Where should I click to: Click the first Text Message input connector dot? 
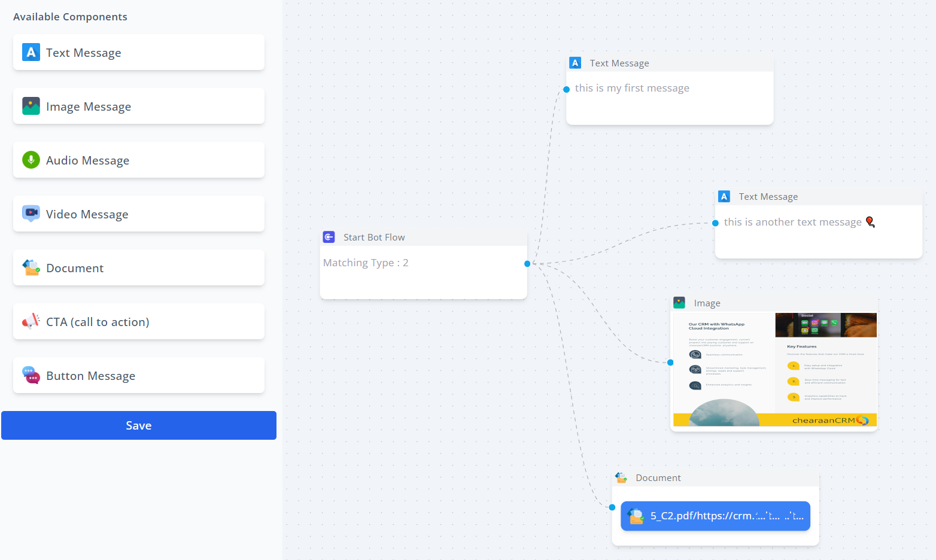point(566,90)
